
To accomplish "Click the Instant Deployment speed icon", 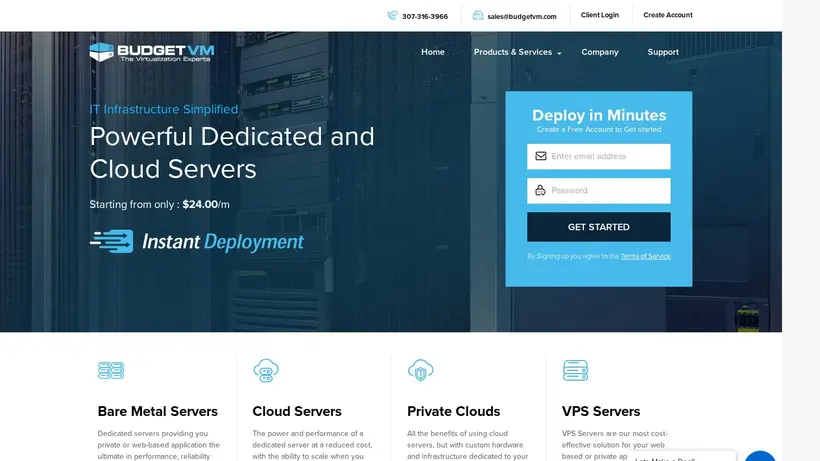I will coord(111,241).
